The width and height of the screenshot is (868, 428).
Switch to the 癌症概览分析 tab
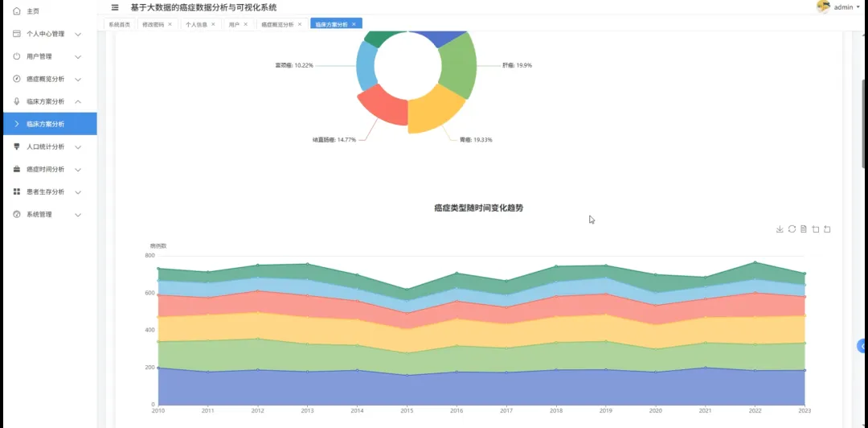(x=277, y=24)
